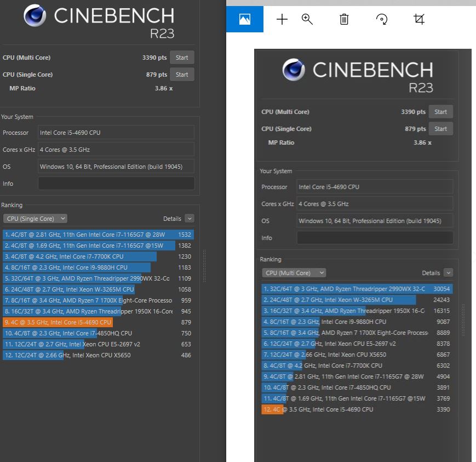The height and width of the screenshot is (462, 476).
Task: Select Threadripper 2990WX row scoring 1109
Action: [x=99, y=278]
